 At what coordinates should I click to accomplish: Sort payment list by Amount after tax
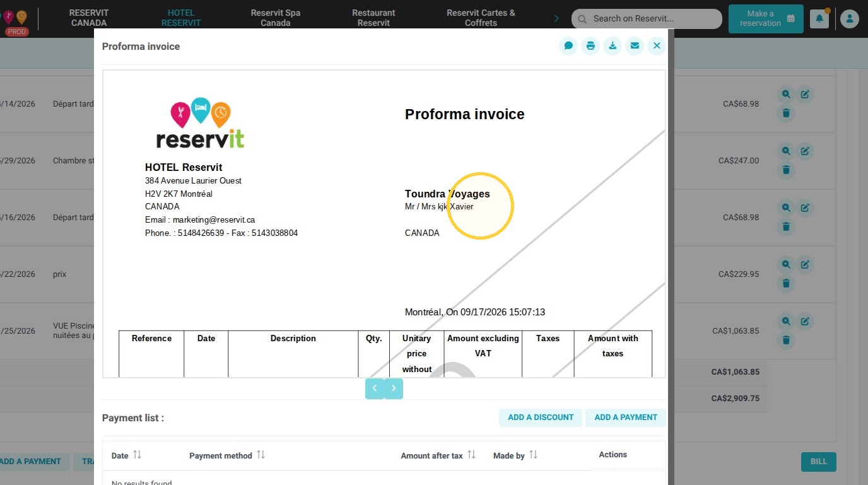click(x=471, y=455)
